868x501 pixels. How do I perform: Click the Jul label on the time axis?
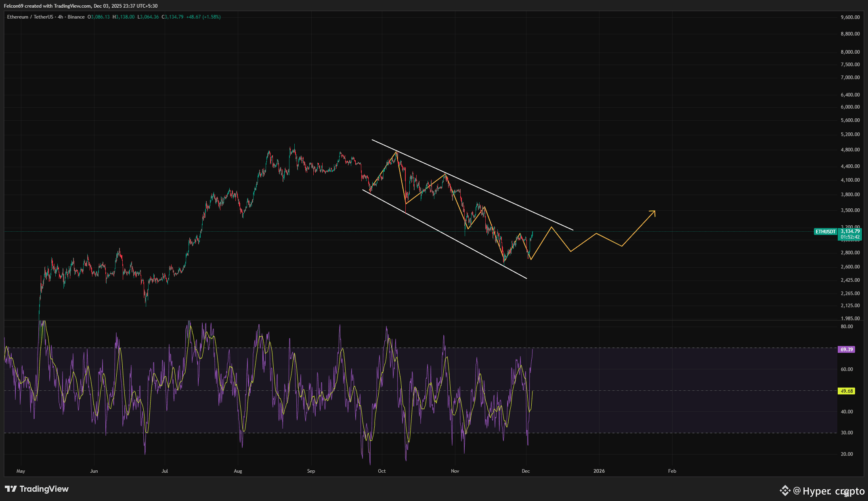tap(165, 471)
